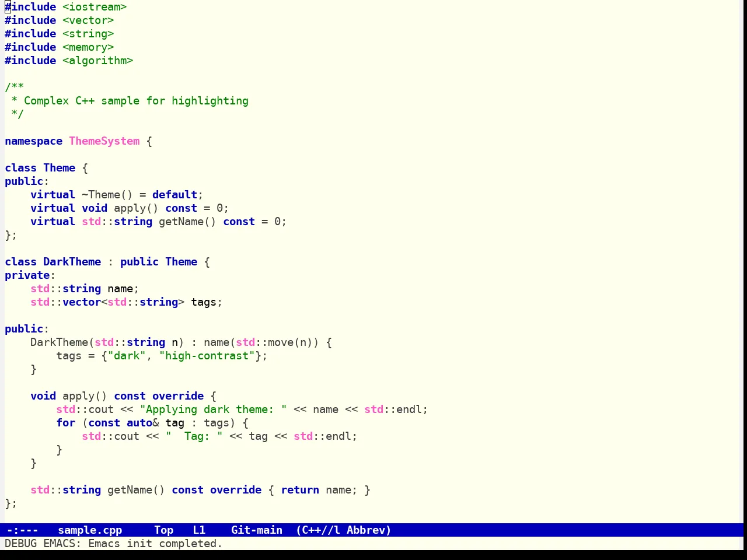This screenshot has height=560, width=747.
Task: Click the 'for' keyword of the loop
Action: pos(65,423)
